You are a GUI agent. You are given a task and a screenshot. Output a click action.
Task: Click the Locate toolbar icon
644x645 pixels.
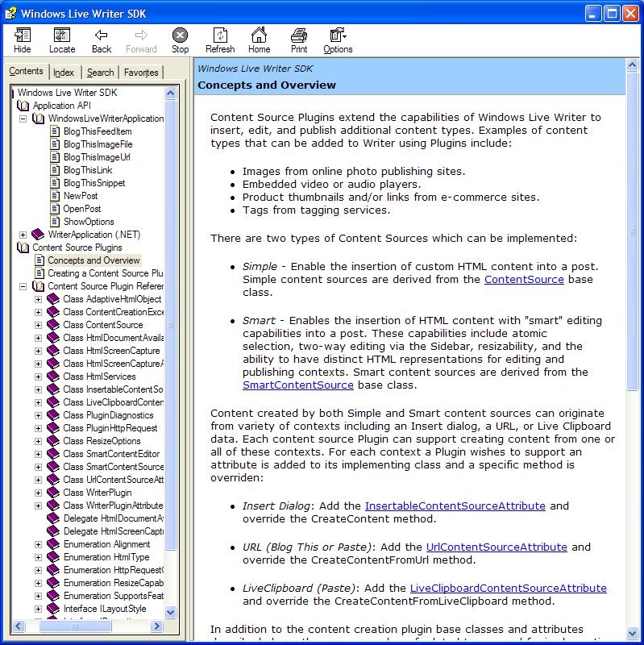(x=62, y=35)
